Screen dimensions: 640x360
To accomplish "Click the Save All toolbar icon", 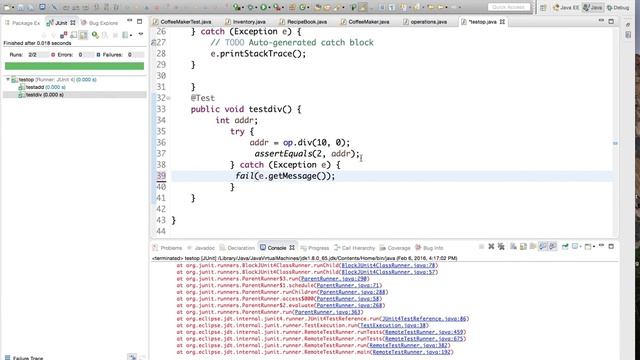I will 31,7.
